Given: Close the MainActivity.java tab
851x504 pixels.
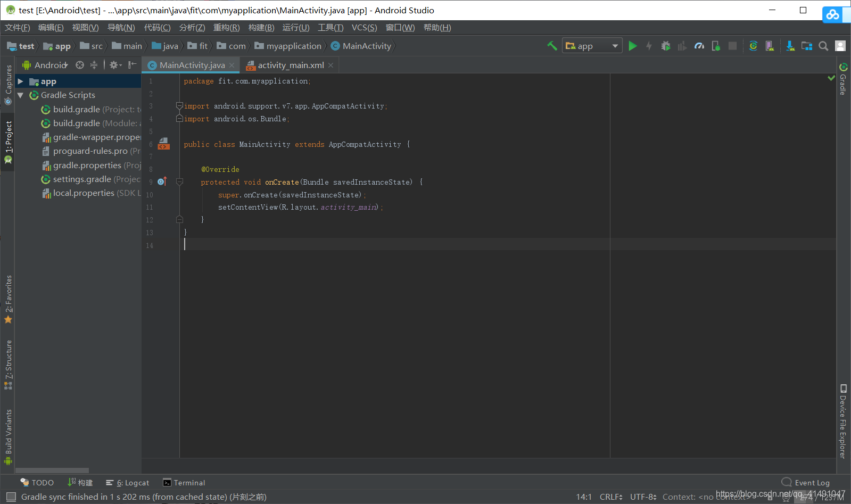Looking at the screenshot, I should 232,65.
